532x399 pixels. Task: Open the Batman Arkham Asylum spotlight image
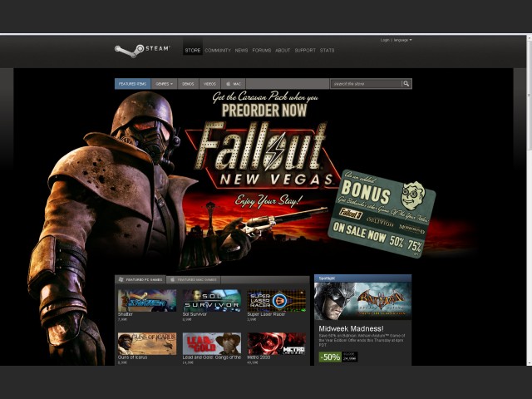362,301
